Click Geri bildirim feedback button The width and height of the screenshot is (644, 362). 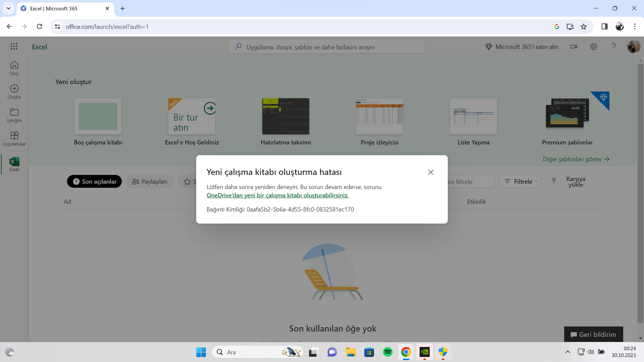pos(593,334)
